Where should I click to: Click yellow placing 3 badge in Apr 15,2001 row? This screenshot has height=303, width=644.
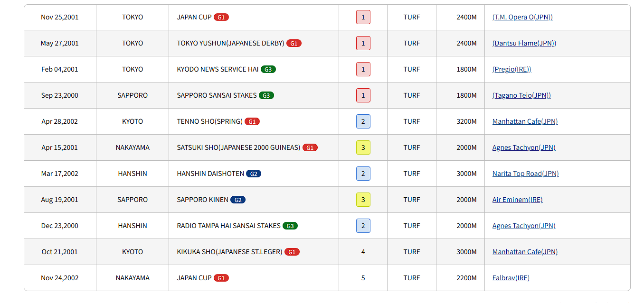tap(363, 147)
